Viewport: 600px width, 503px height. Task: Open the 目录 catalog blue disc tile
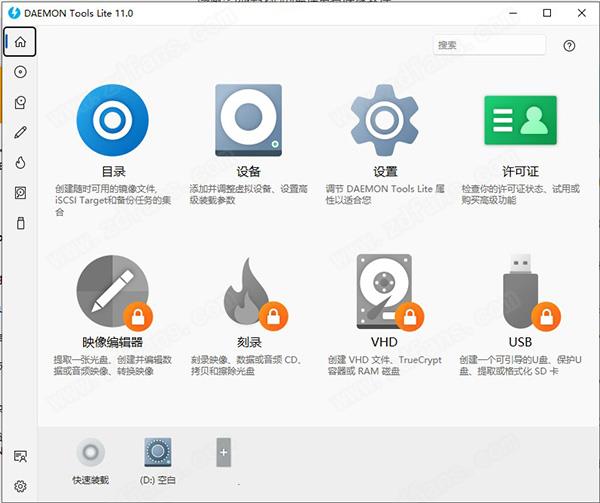point(112,120)
